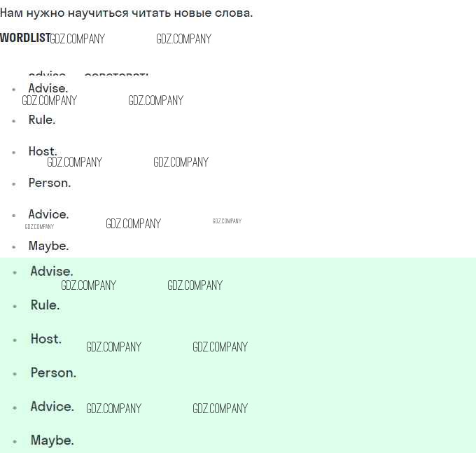Click the Advice entry in the green section

52,407
